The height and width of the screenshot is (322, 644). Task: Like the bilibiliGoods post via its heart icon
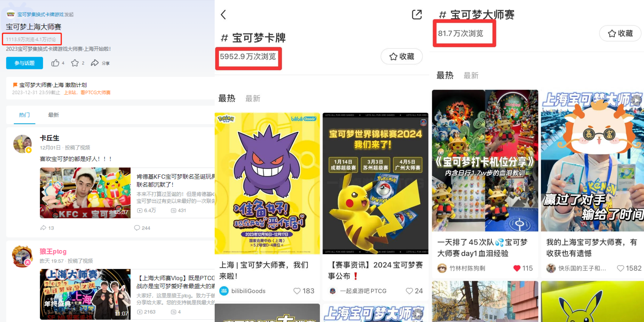coord(297,291)
